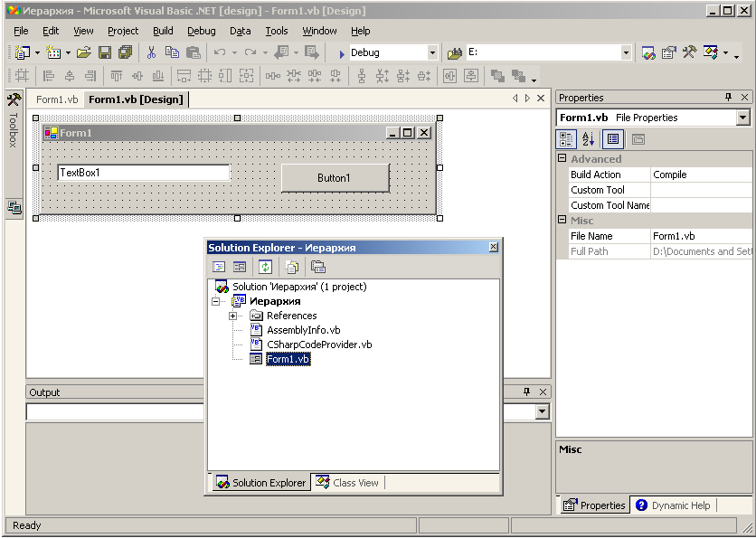Toggle Alphabetic sort in Properties panel
The image size is (756, 538).
coord(588,139)
